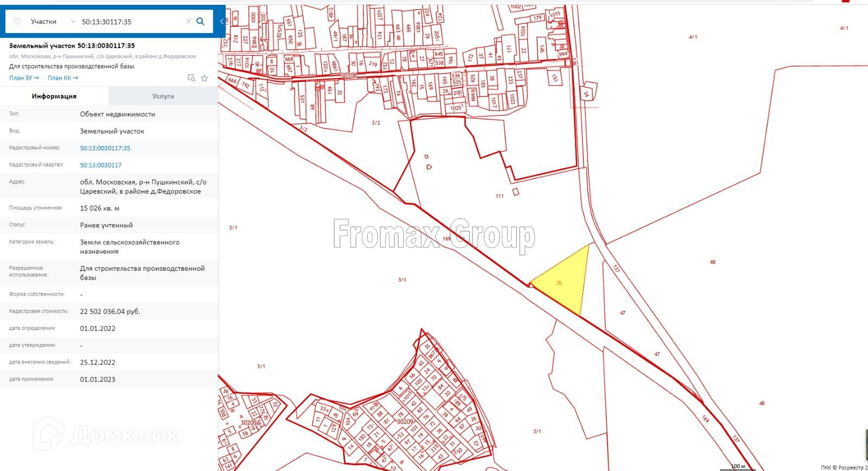Select the date 01.01.2022

[x=98, y=329]
